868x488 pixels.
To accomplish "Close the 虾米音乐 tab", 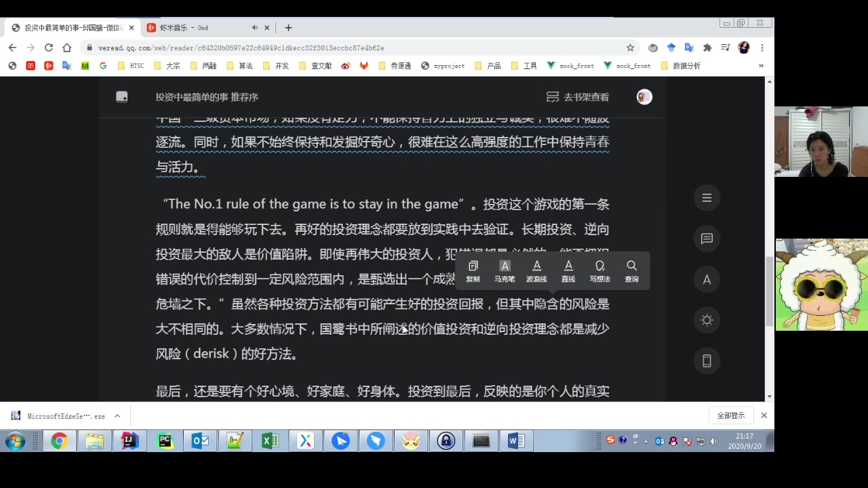I will 267,28.
